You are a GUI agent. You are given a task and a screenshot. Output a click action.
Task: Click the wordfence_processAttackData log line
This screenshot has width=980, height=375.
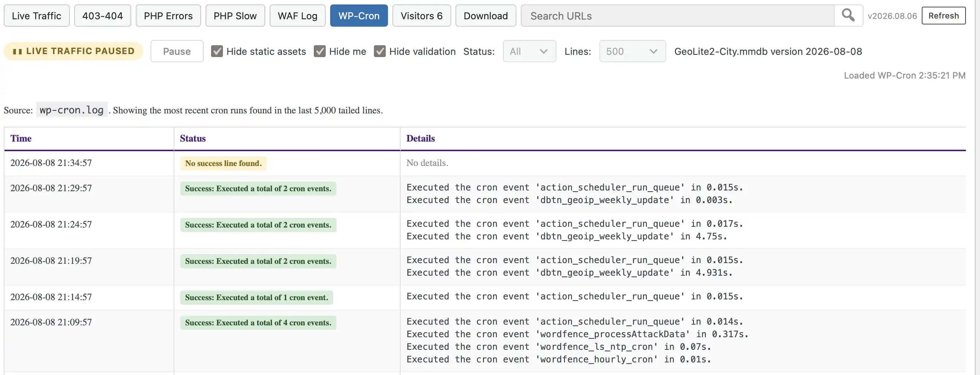pos(577,334)
